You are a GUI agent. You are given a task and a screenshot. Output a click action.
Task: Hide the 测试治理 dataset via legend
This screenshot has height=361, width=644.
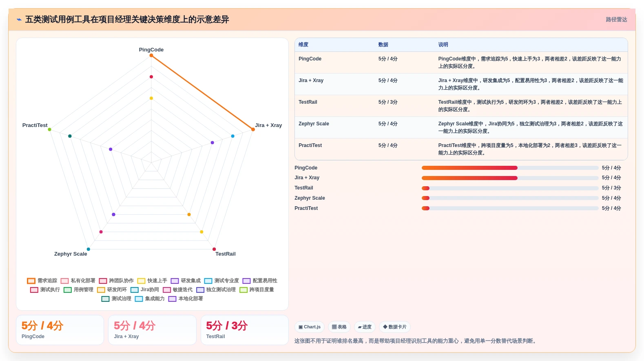pos(116,299)
